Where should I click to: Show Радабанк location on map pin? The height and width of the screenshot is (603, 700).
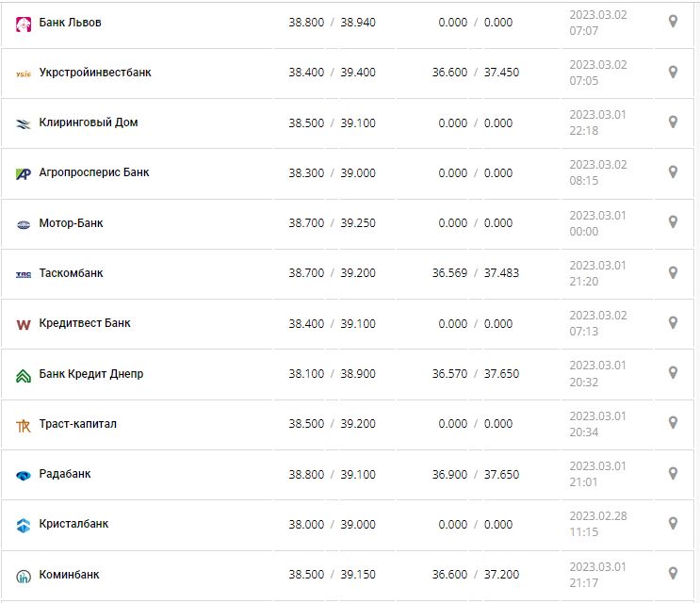(x=673, y=474)
